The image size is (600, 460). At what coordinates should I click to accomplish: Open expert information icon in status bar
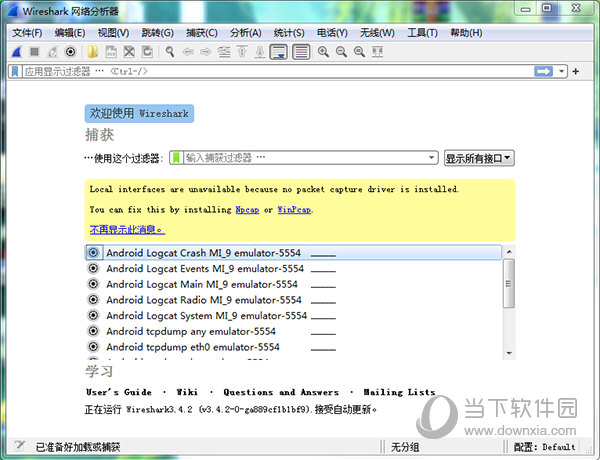tap(20, 446)
